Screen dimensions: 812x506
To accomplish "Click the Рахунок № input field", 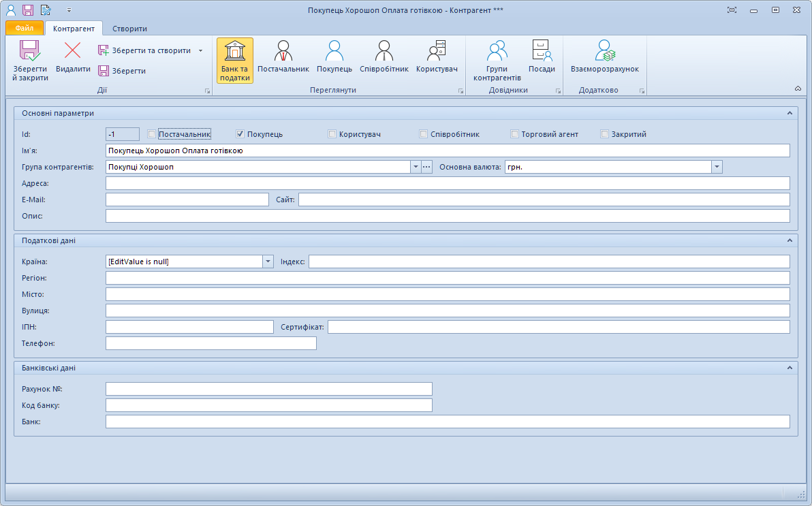I will pyautogui.click(x=269, y=389).
